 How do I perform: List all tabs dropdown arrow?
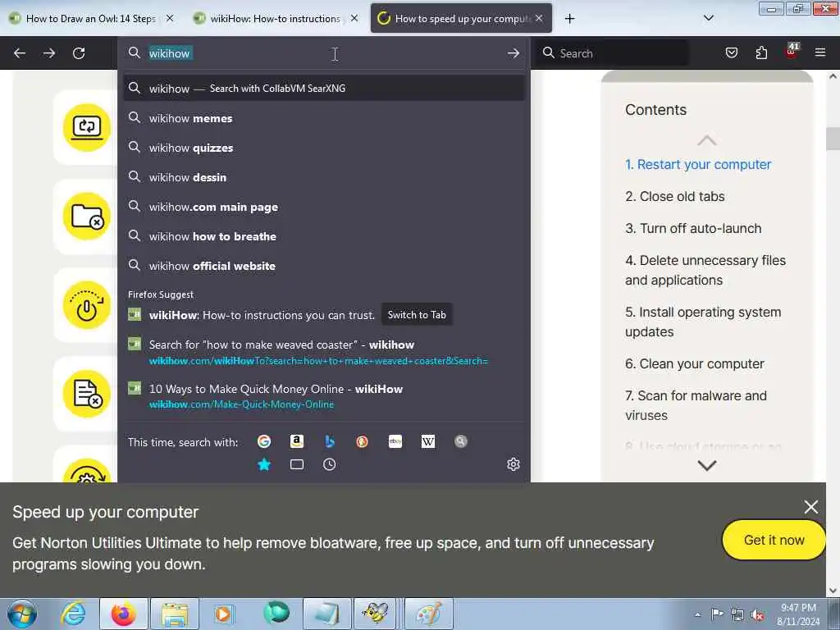(708, 18)
